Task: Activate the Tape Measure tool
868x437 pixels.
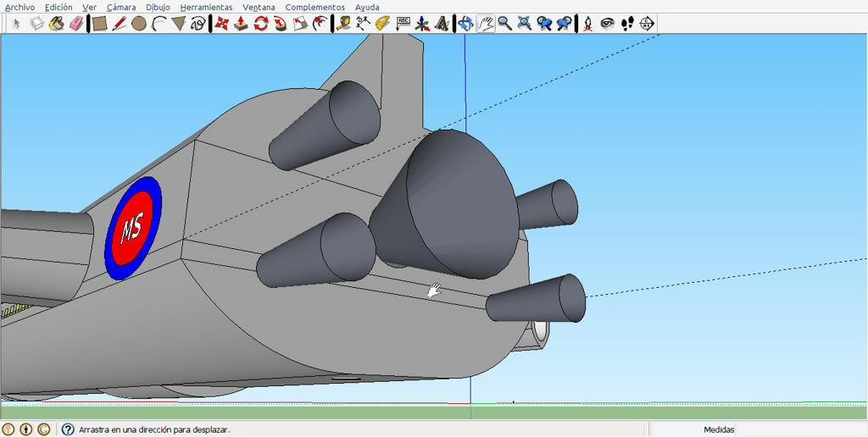Action: (x=343, y=23)
